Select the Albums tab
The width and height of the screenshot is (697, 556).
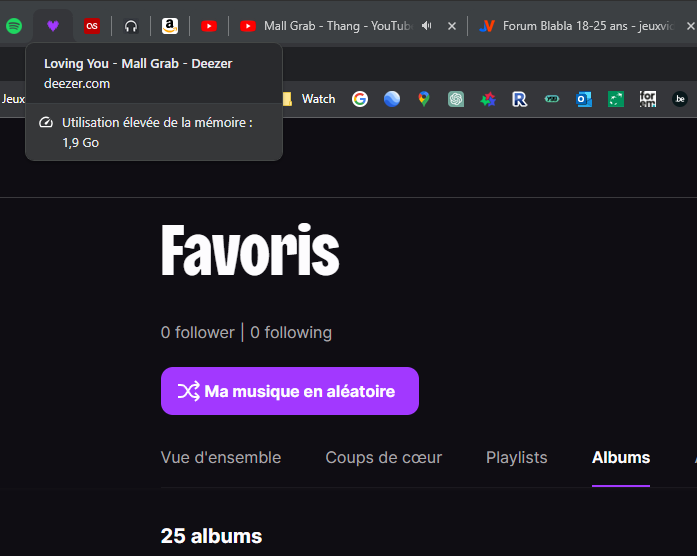[x=621, y=457]
